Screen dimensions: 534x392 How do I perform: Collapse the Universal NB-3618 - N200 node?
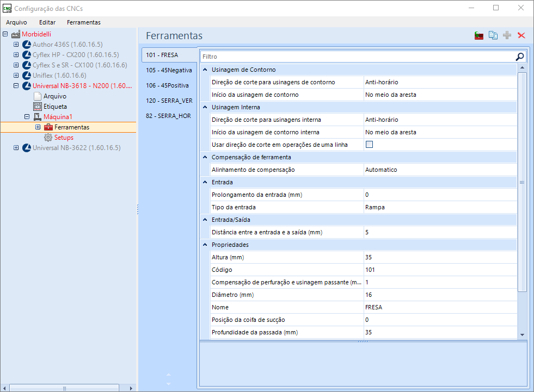click(x=16, y=86)
